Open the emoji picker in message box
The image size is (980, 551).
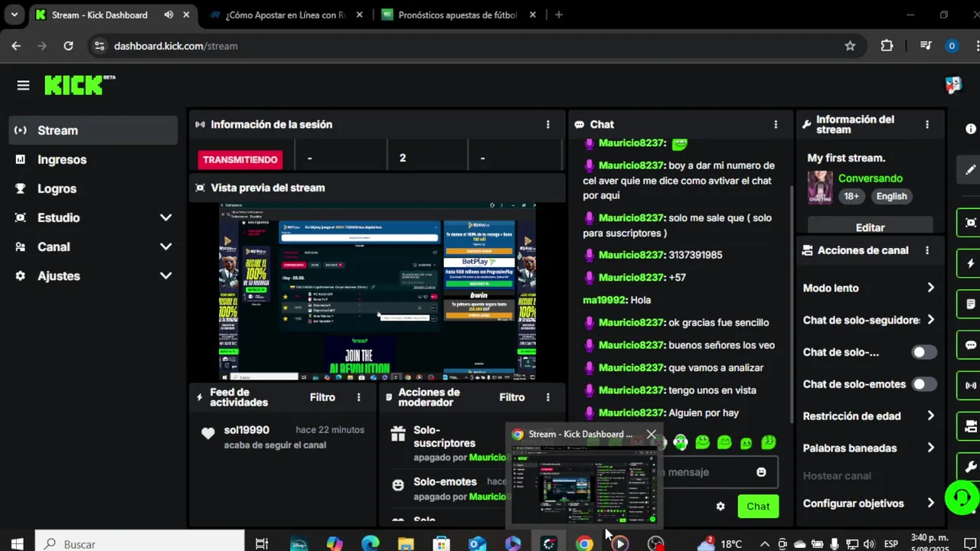coord(761,472)
